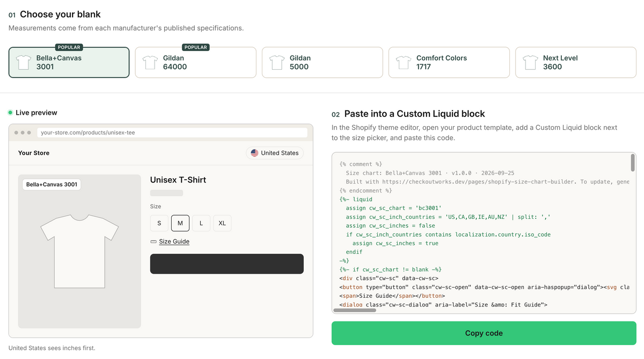Select size L in the preview
The image size is (644, 359).
201,223
